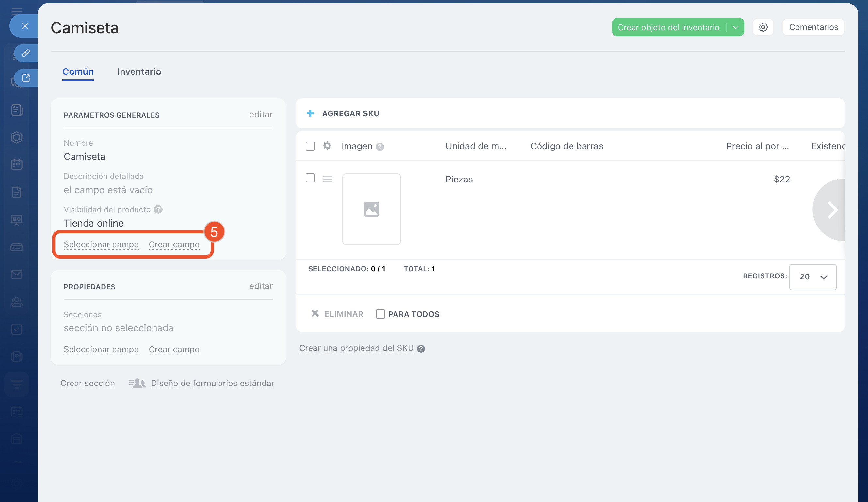The image size is (868, 502).
Task: Click the empty product image placeholder thumbnail
Action: point(371,209)
